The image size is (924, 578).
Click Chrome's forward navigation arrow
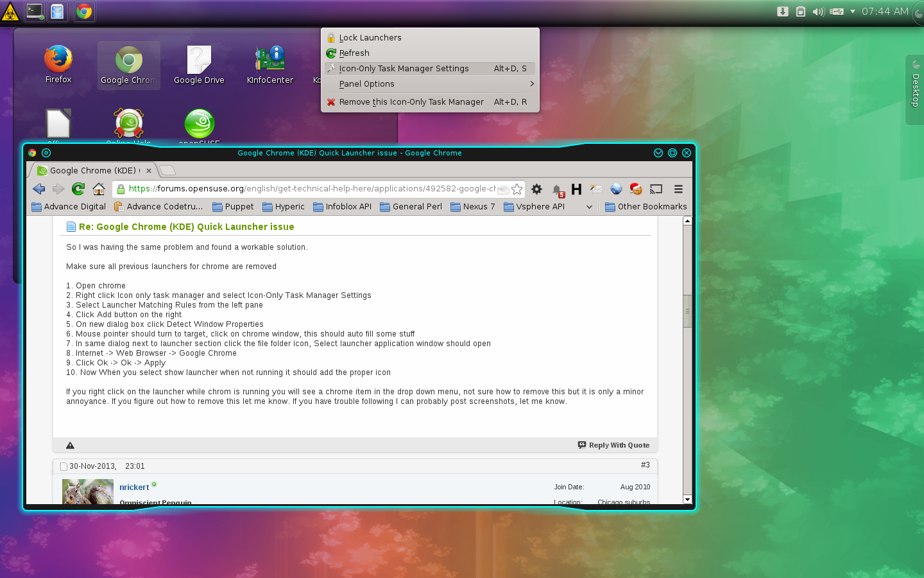point(58,189)
